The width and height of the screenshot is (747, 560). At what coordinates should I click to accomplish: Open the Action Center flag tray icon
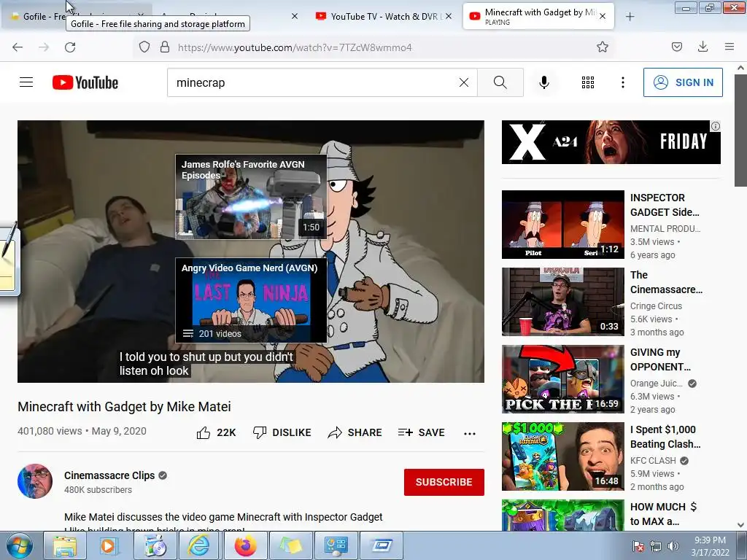point(638,546)
